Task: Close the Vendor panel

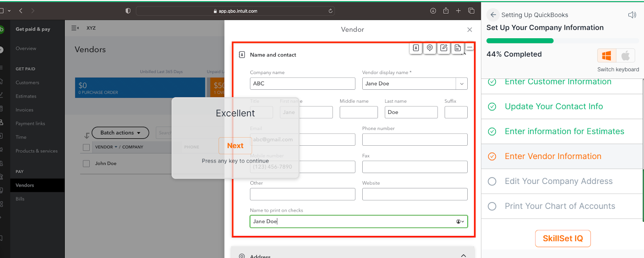Action: 470,30
